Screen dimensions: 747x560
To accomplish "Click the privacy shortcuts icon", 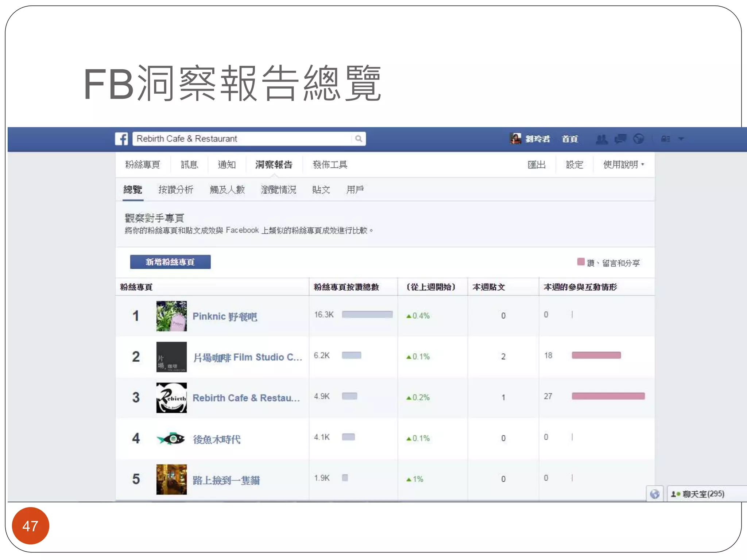I will pos(666,139).
